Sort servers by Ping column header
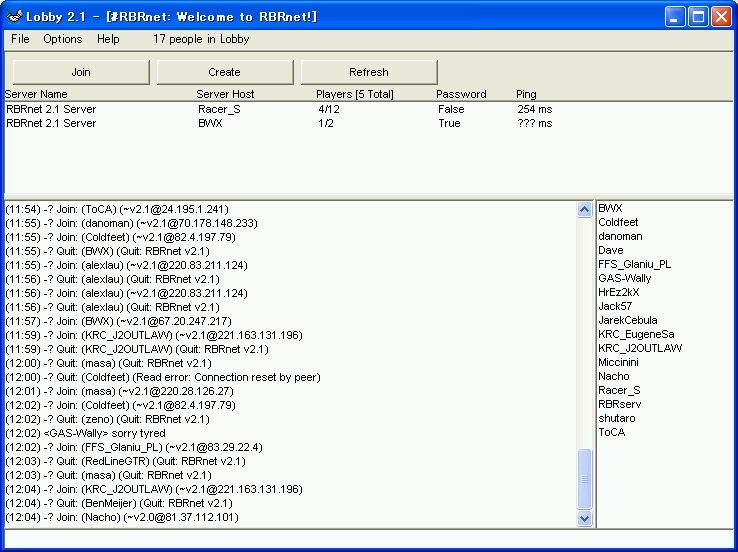738x552 pixels. pos(526,94)
